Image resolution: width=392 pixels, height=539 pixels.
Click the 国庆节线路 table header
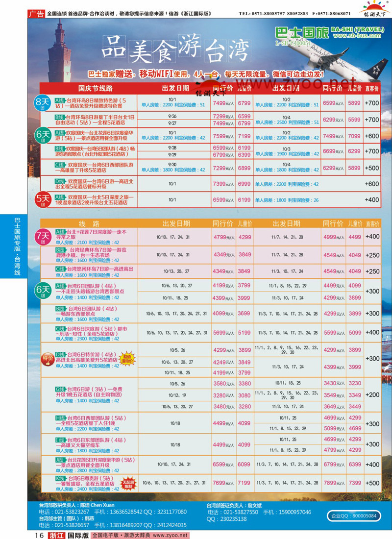(95, 88)
